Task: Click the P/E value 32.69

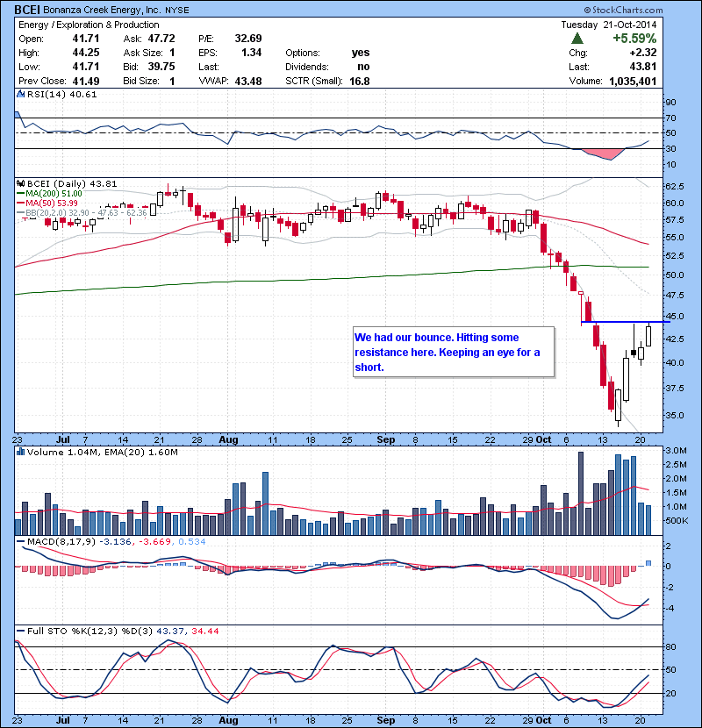Action: (248, 38)
